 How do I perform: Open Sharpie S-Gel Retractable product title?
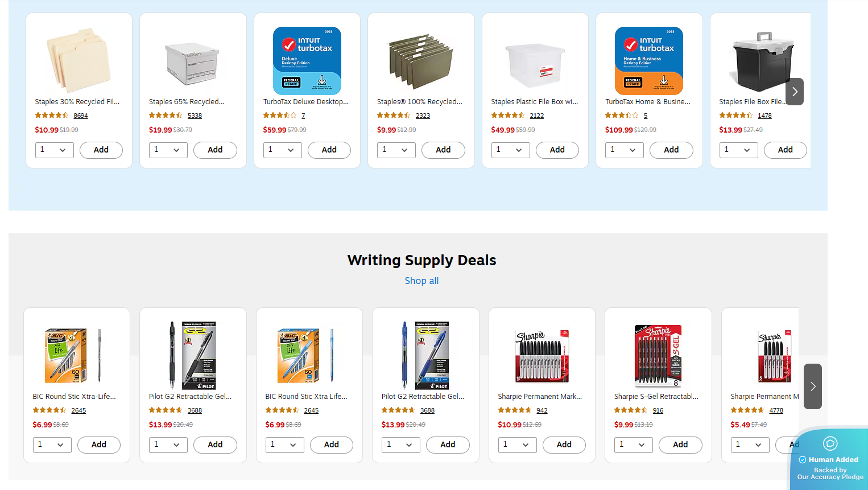(x=656, y=397)
